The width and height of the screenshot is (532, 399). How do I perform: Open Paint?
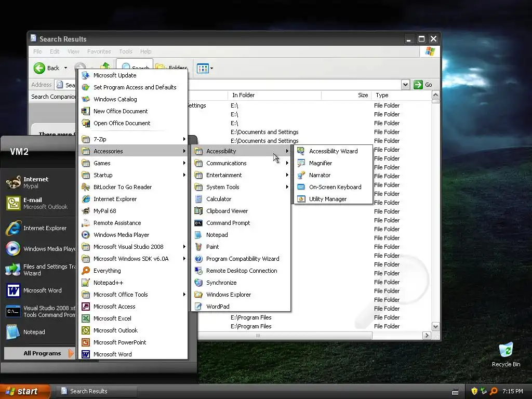tap(240, 247)
